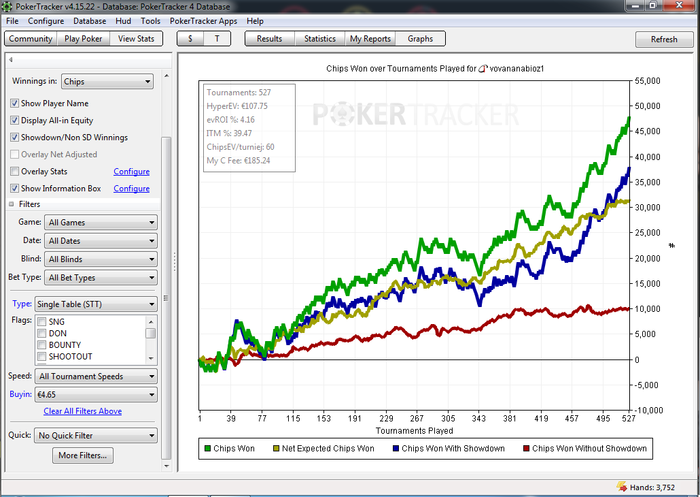Open the Database menu
This screenshot has height=497, width=700.
89,21
